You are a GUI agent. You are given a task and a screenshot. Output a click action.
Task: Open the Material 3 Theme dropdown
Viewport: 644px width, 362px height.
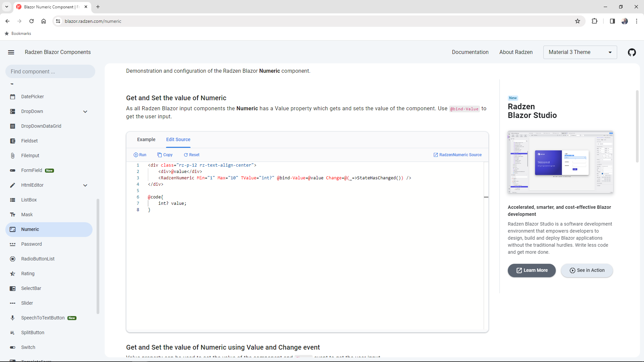click(580, 52)
